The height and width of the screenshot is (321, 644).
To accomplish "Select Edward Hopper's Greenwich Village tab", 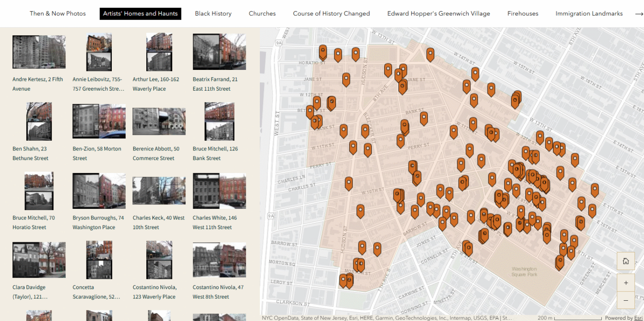I will coord(438,13).
